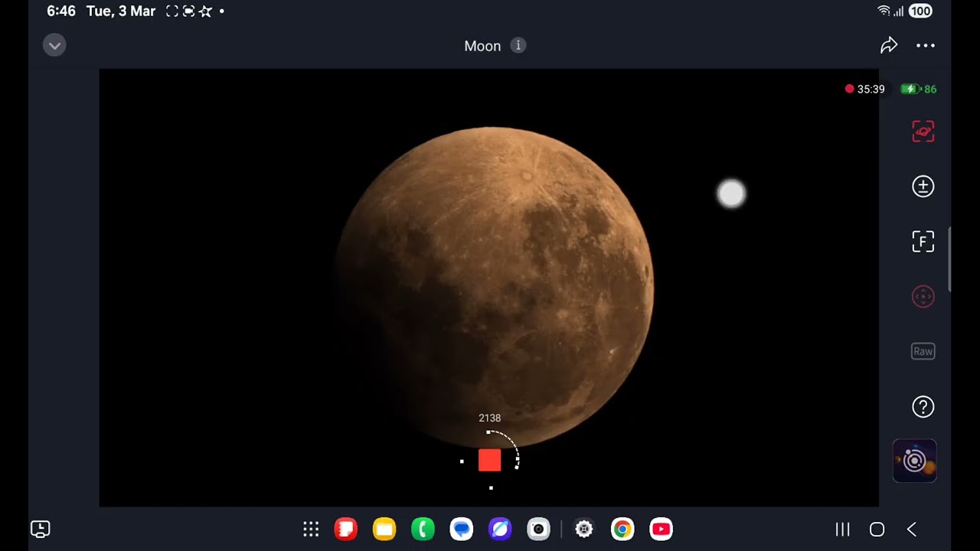Tap the white floating assistive dot
The height and width of the screenshot is (551, 980).
coord(731,194)
